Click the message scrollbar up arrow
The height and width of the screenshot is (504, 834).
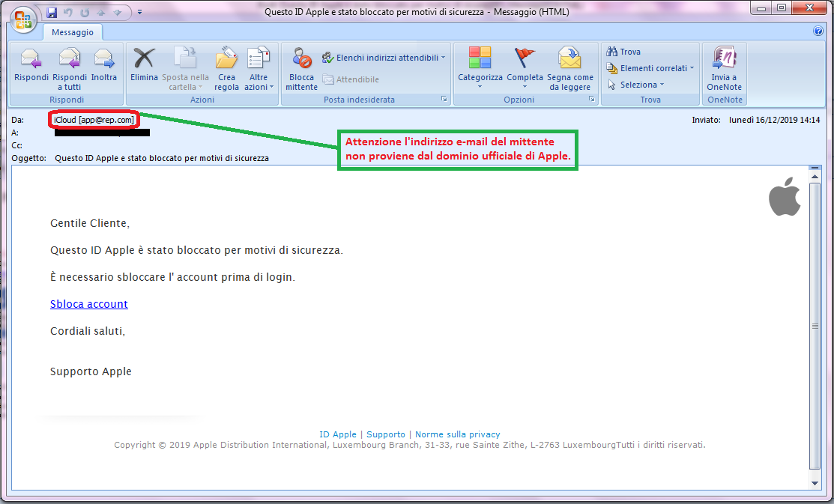click(x=815, y=177)
